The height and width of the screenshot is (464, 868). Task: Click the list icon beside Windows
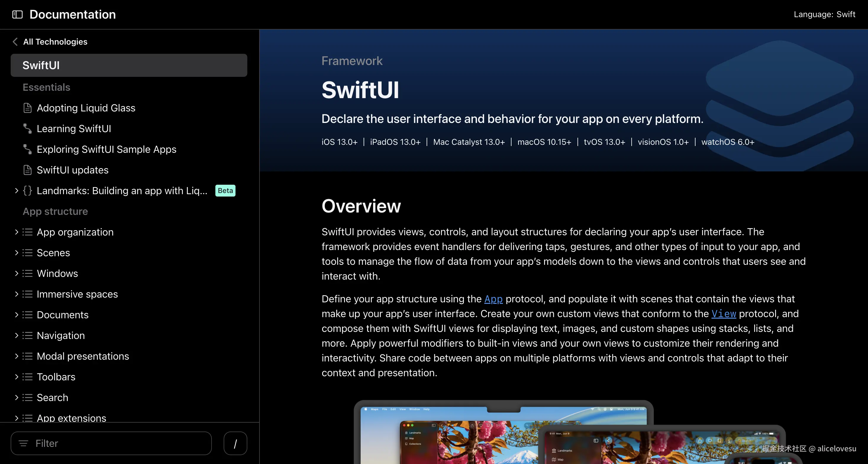tap(28, 273)
